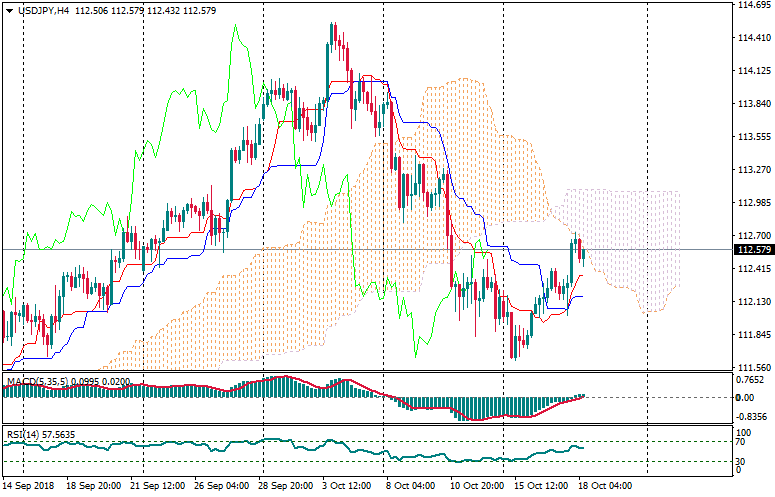Click the highlighted current price tag 112.579
This screenshot has height=497, width=775.
point(753,250)
